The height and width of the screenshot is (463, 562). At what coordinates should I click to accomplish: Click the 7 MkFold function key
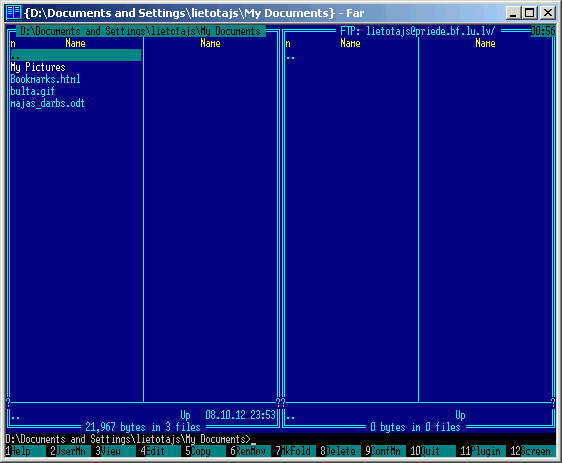coord(296,451)
